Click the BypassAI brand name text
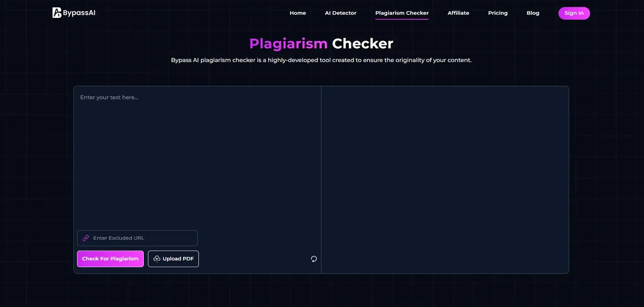 79,13
